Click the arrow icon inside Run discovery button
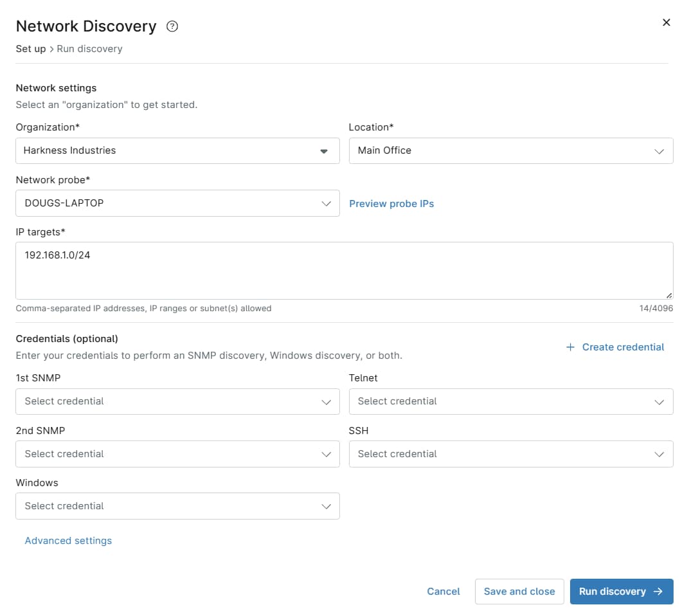 [x=658, y=591]
